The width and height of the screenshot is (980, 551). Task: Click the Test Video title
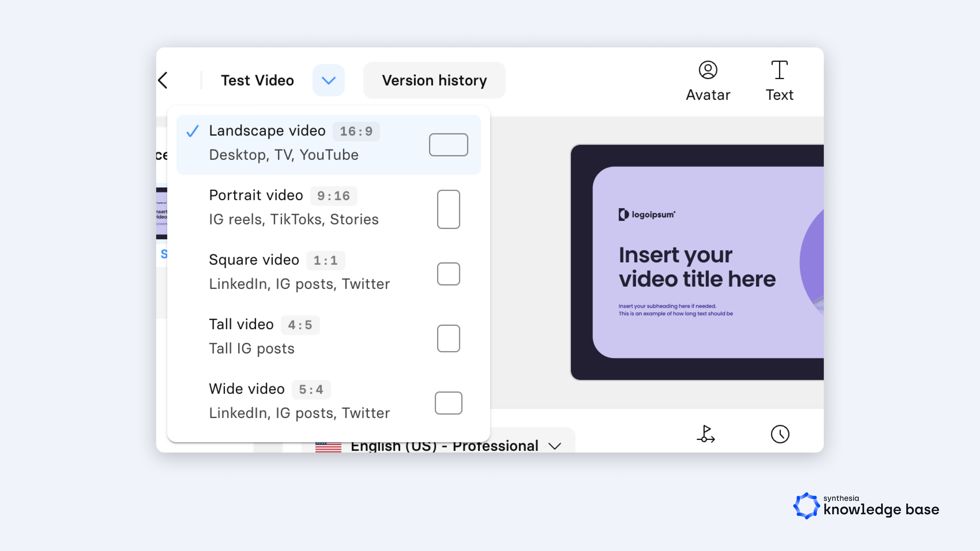[257, 80]
